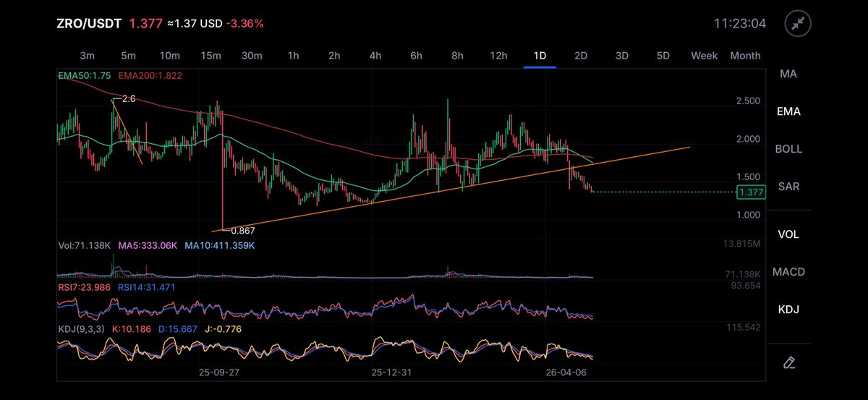Choose the 5D timeframe tab

point(663,56)
